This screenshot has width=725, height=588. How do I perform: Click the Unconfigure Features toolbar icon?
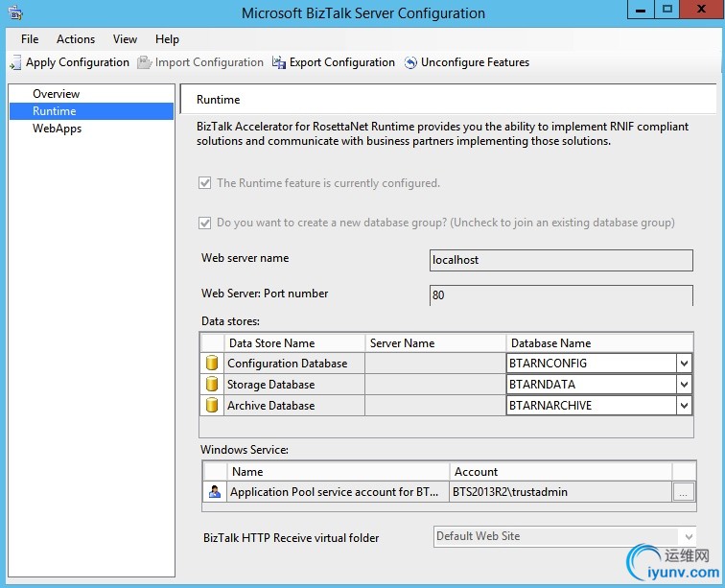point(410,62)
